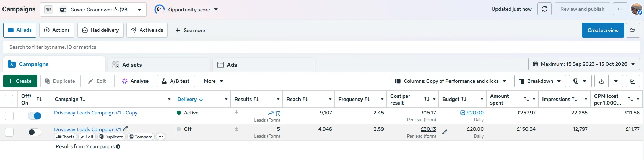Select the Active ads view
644x160 pixels.
point(147,30)
